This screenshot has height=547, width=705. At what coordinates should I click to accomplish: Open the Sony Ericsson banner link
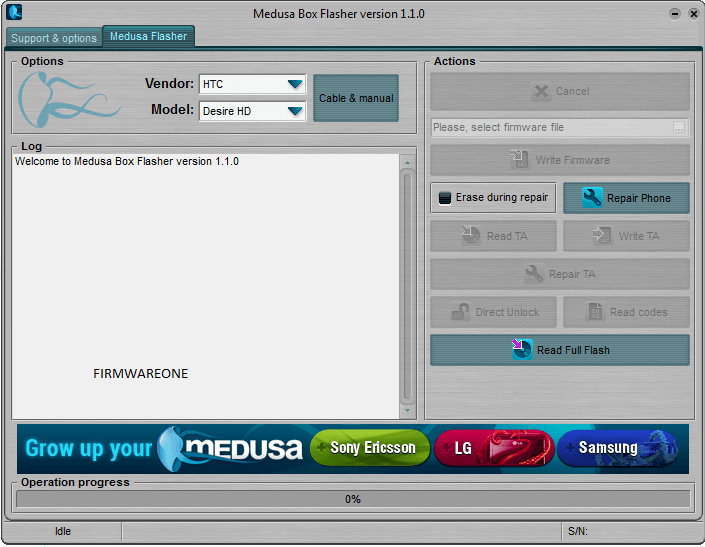370,448
